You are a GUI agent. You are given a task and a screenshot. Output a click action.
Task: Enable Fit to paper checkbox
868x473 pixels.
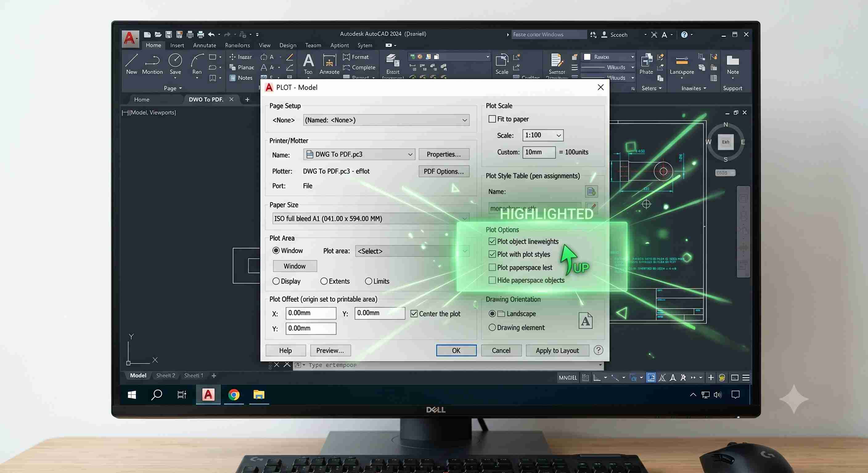[x=492, y=119]
